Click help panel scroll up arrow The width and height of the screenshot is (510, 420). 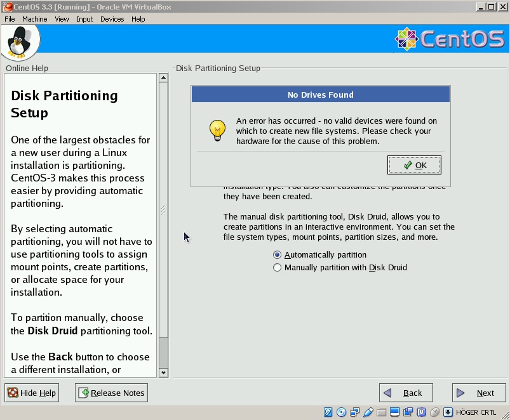pos(164,77)
